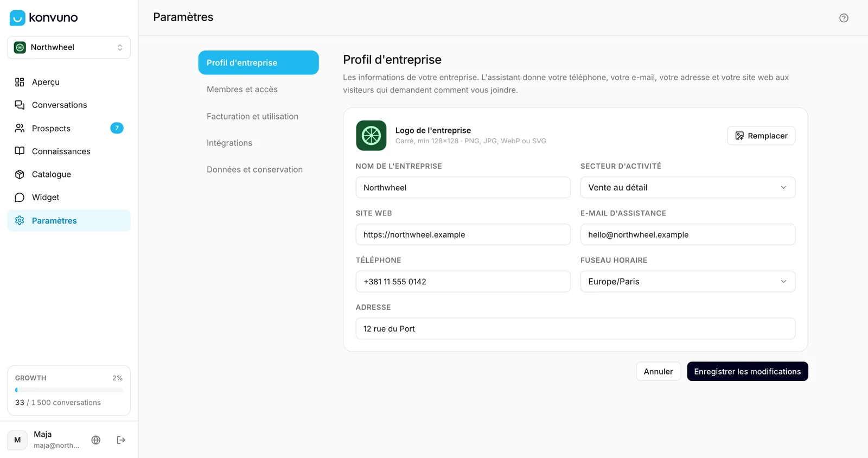Image resolution: width=868 pixels, height=458 pixels.
Task: Click the Prospects people icon
Action: point(20,128)
